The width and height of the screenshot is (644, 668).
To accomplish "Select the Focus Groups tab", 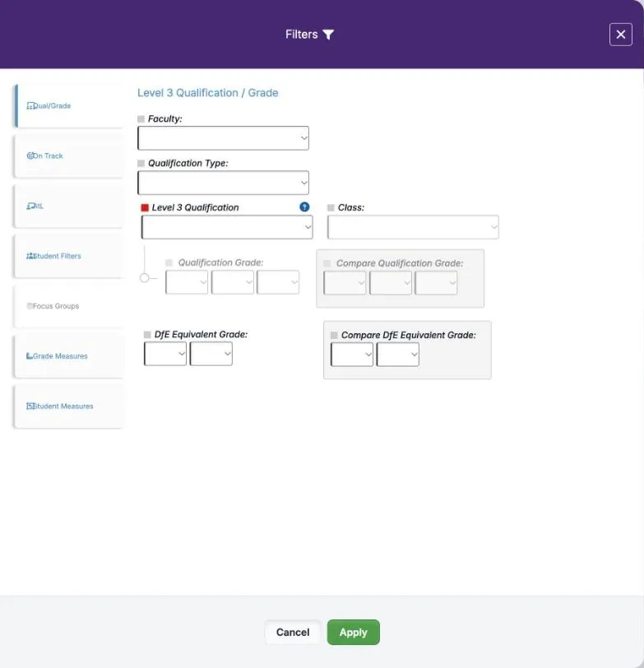I will click(x=68, y=306).
